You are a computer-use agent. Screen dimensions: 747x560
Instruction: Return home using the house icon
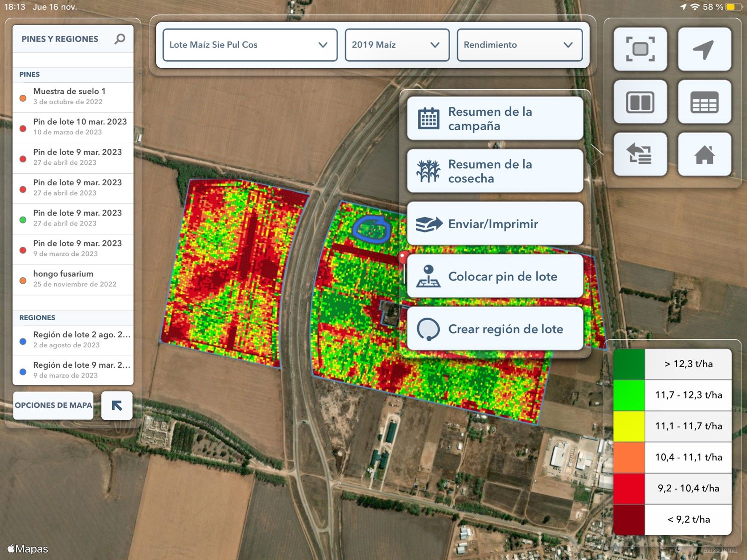[705, 154]
